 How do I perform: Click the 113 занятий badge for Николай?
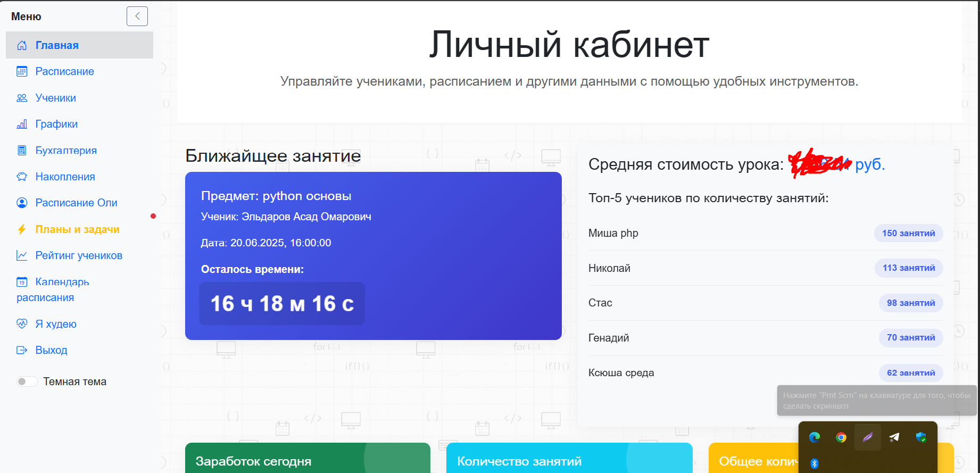(909, 268)
